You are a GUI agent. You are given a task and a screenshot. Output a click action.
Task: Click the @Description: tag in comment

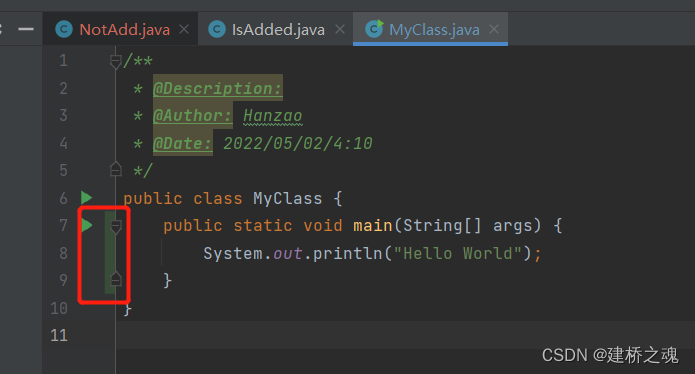[218, 88]
